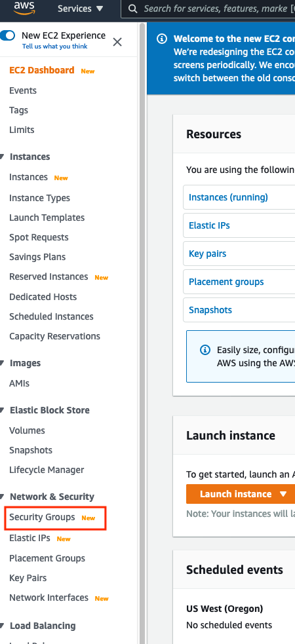Viewport: 295px width, 644px height.
Task: Open Events in the sidebar
Action: click(22, 90)
